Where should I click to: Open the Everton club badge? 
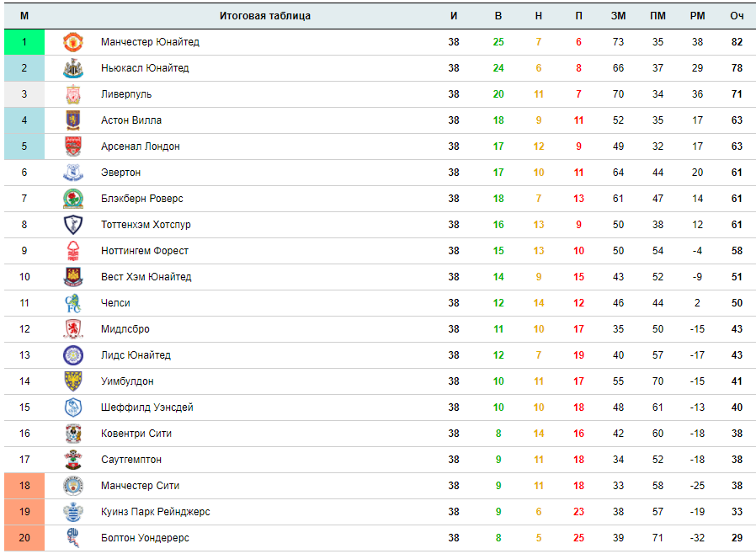(x=72, y=172)
